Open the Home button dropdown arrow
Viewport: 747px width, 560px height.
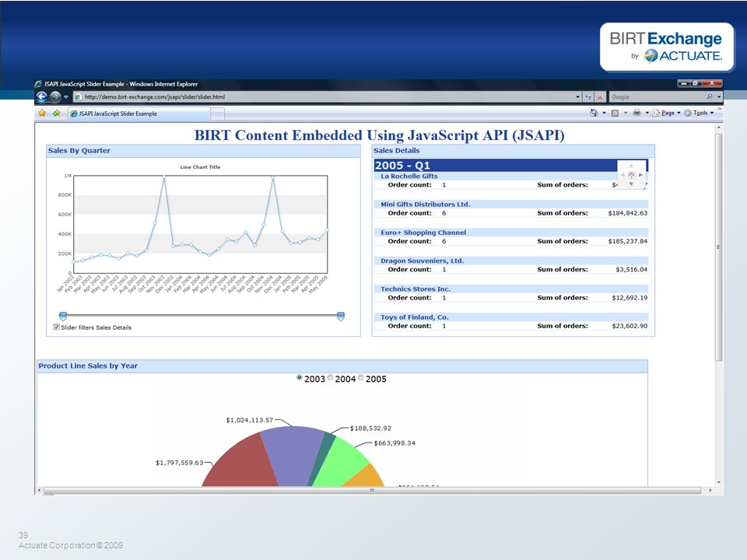(604, 113)
